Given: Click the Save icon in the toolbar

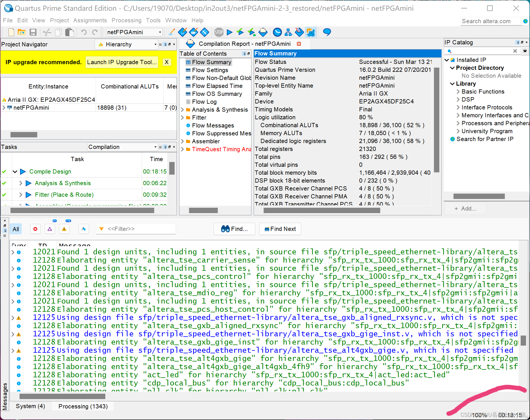Looking at the screenshot, I should point(33,32).
